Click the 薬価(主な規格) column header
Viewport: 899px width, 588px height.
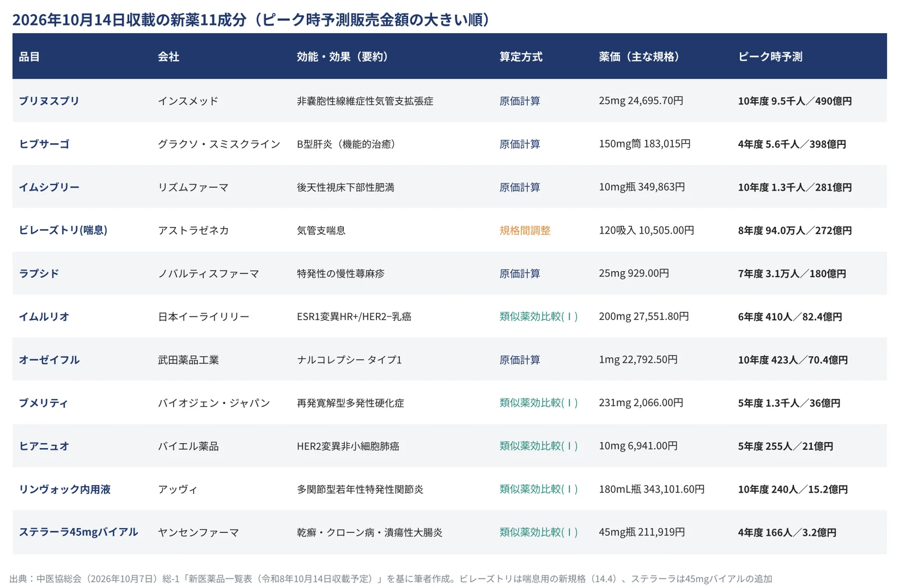(639, 57)
